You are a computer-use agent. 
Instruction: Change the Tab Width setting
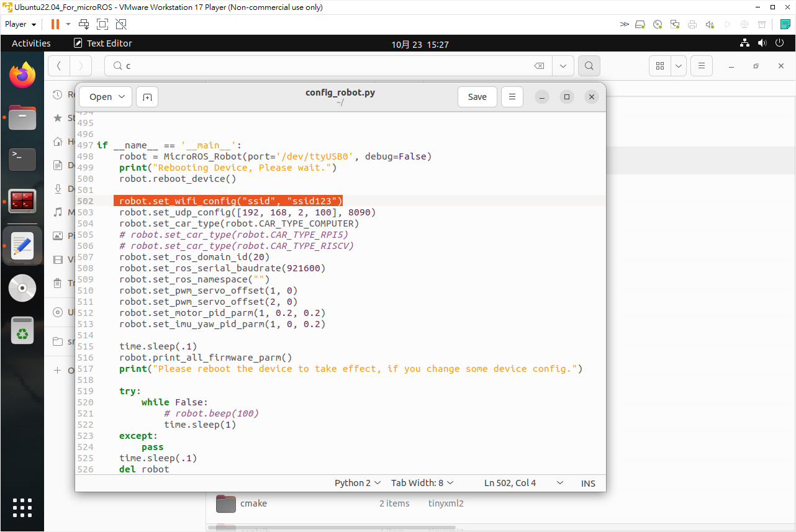click(422, 483)
